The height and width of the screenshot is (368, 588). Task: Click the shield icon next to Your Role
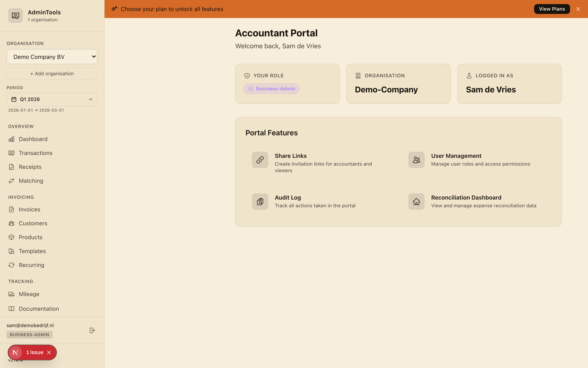tap(247, 76)
